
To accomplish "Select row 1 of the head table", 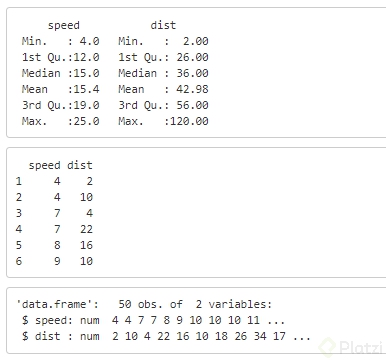I will [x=54, y=181].
